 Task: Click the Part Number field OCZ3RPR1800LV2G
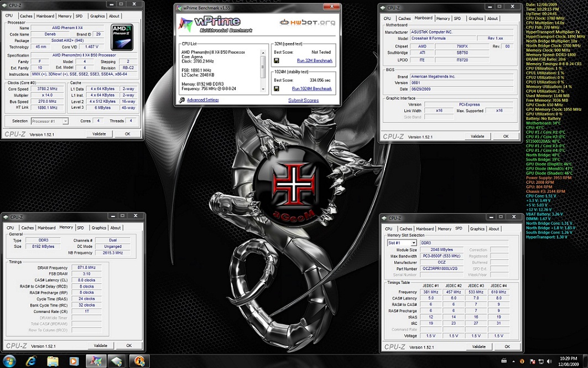point(442,268)
